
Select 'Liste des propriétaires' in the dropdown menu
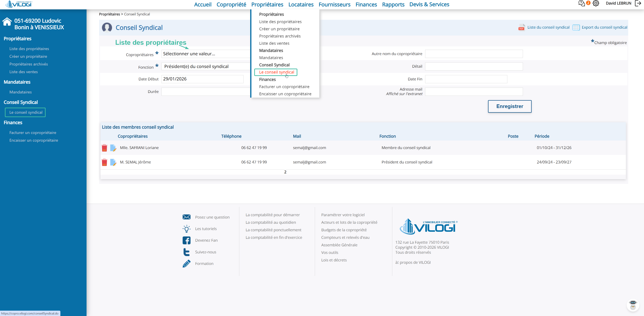(x=280, y=22)
